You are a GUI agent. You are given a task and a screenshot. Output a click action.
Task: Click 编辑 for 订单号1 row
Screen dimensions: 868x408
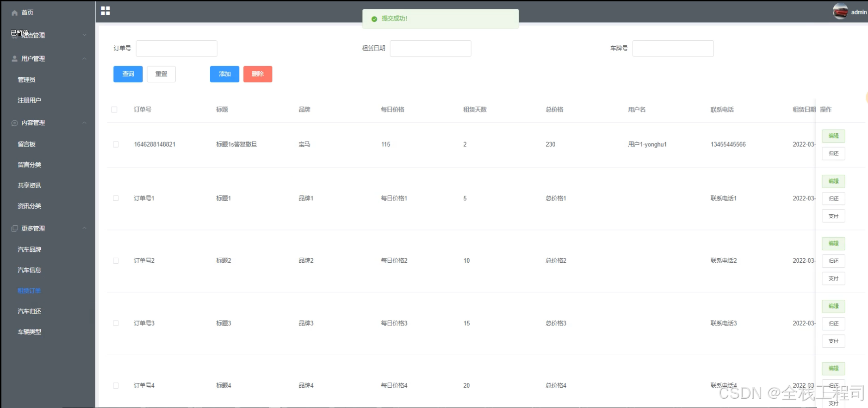click(833, 181)
